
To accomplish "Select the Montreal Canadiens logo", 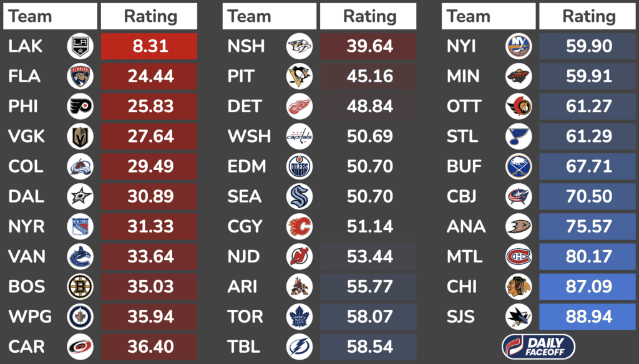I will point(519,256).
